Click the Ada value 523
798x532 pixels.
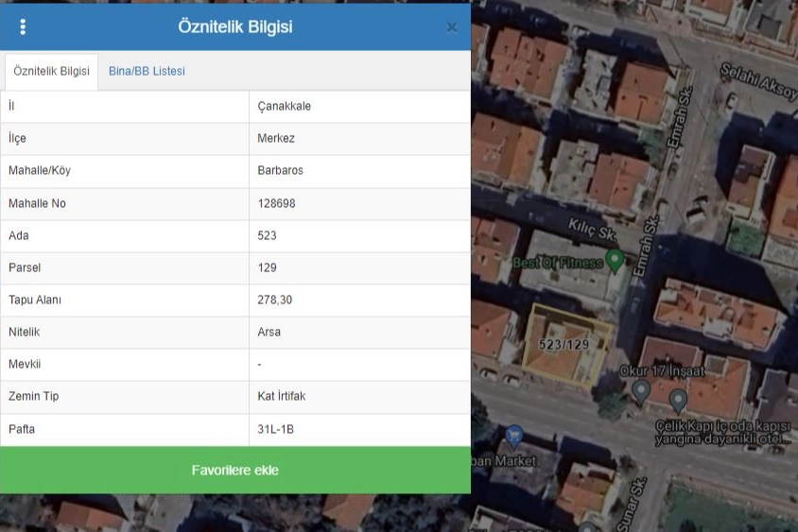(x=267, y=236)
